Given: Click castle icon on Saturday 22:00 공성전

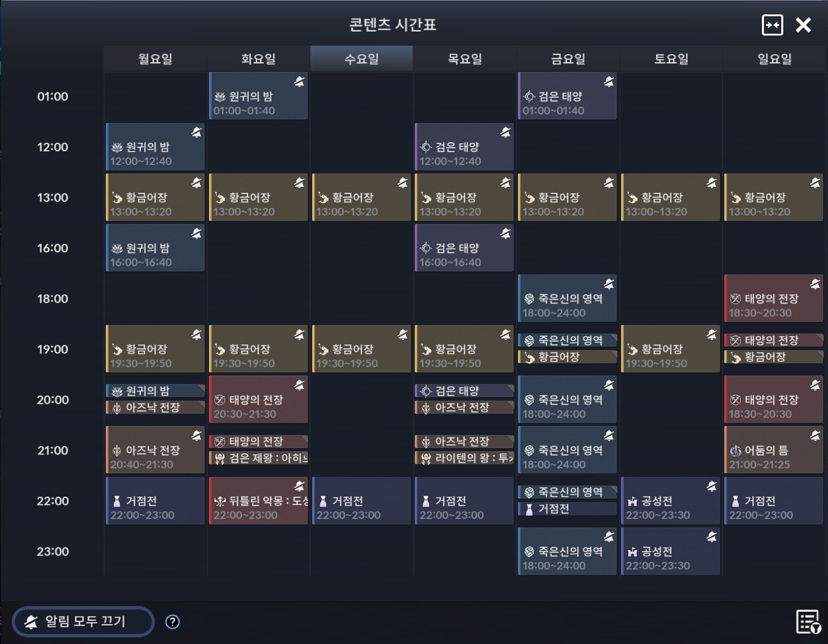Looking at the screenshot, I should point(632,501).
